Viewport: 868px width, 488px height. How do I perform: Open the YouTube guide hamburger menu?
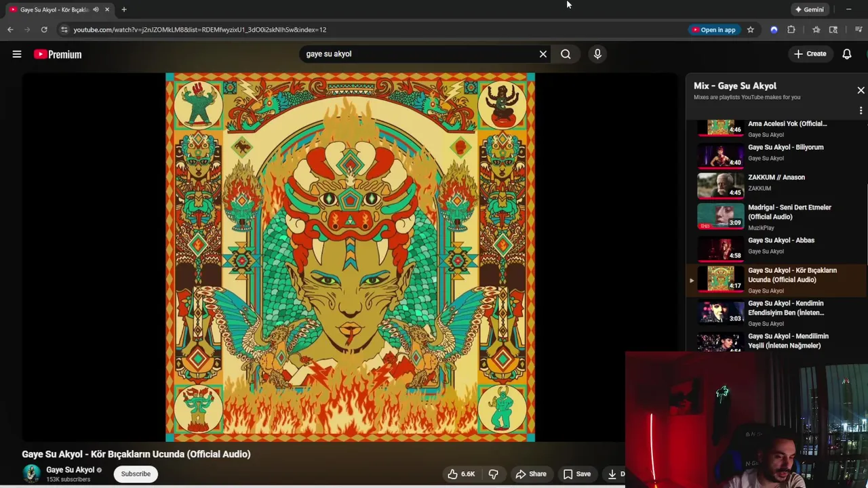[x=17, y=54]
